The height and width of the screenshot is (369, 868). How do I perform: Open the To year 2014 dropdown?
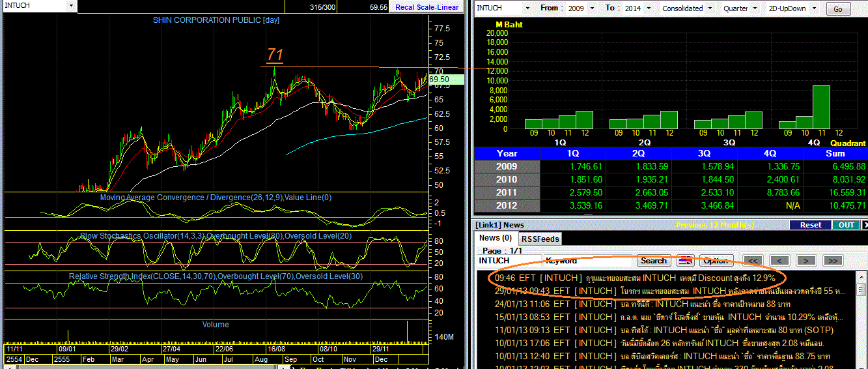click(x=647, y=8)
